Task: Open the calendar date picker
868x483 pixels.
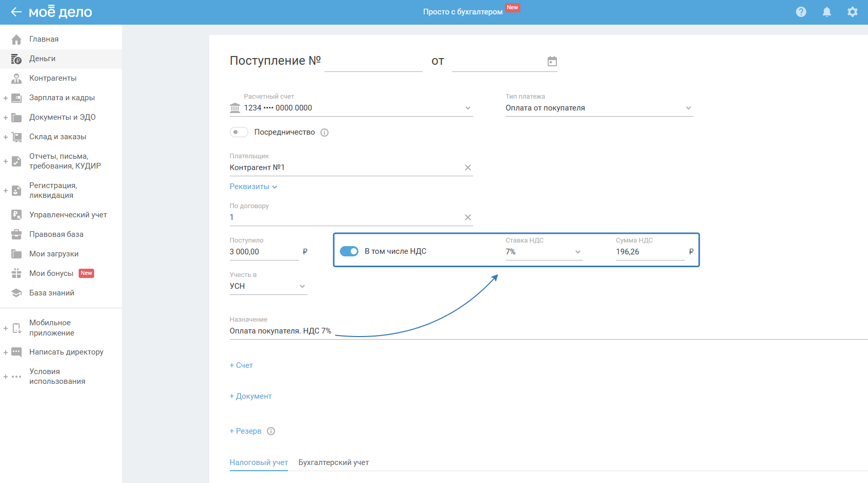Action: tap(552, 62)
